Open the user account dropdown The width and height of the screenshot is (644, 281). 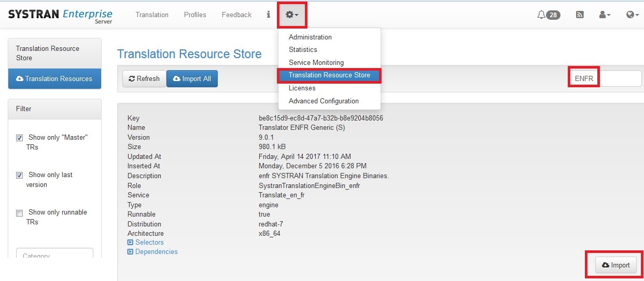coord(605,15)
